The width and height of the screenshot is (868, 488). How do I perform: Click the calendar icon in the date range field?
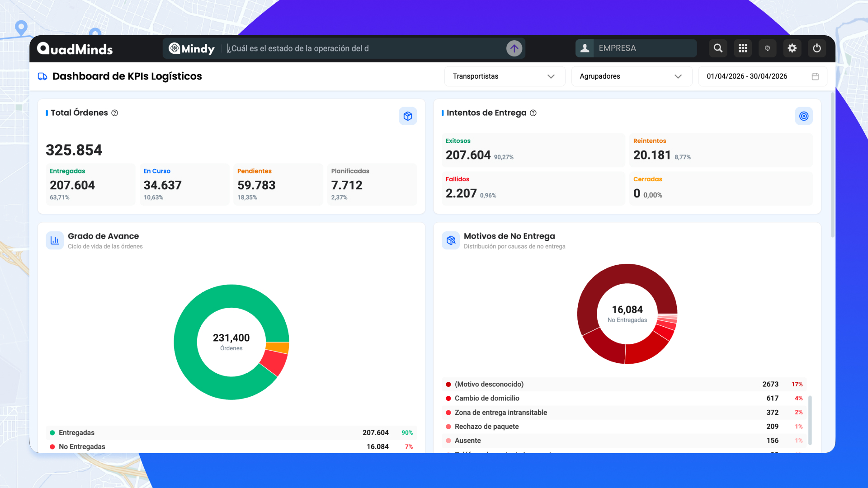click(x=815, y=76)
